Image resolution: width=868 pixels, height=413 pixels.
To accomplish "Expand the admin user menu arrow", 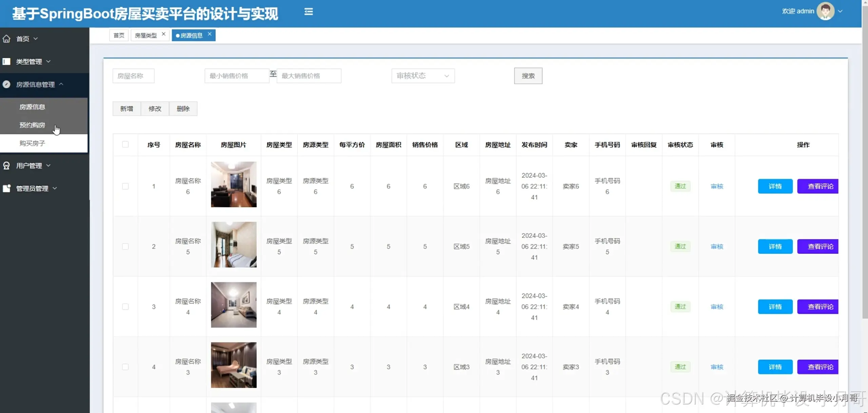I will [x=840, y=11].
